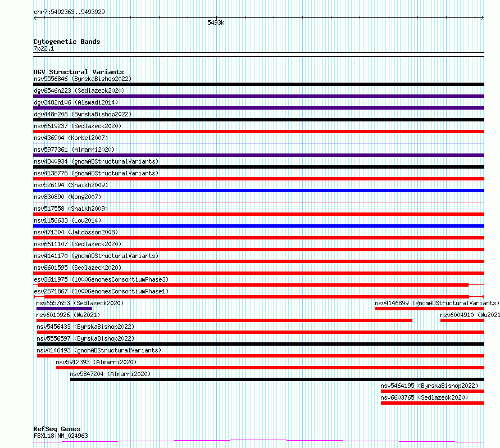Open the nsv4146899 gnomAD variant label
This screenshot has height=448, width=500.
coord(437,303)
